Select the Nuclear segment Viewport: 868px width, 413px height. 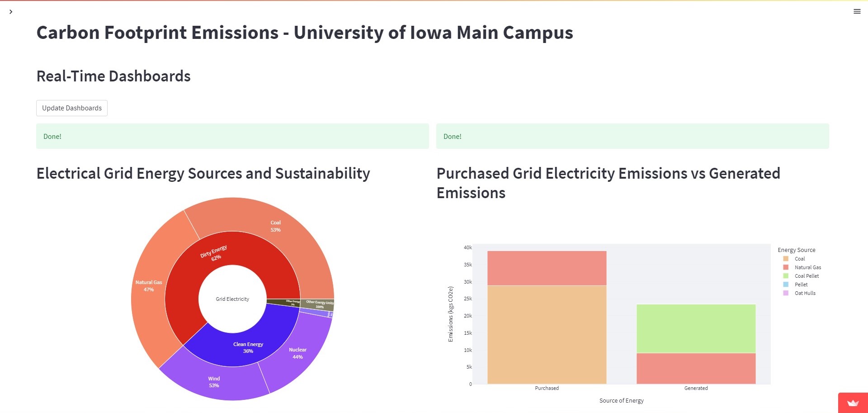point(298,353)
